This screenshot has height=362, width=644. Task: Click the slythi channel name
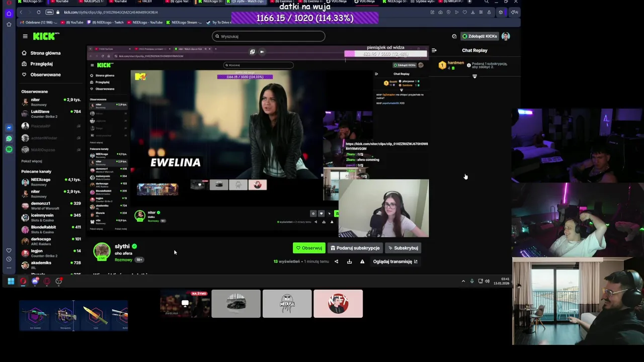(x=122, y=246)
